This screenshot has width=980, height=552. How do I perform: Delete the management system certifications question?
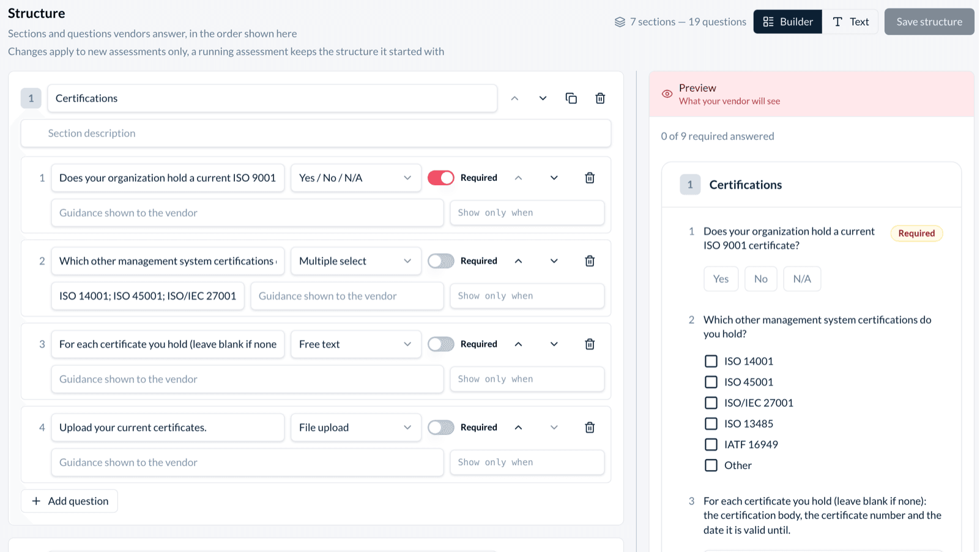(590, 261)
